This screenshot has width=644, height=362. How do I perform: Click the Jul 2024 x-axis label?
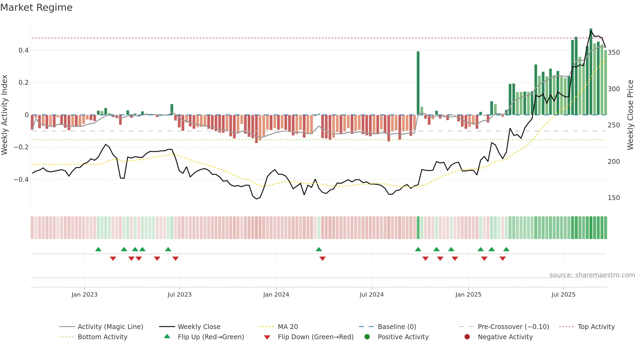372,294
